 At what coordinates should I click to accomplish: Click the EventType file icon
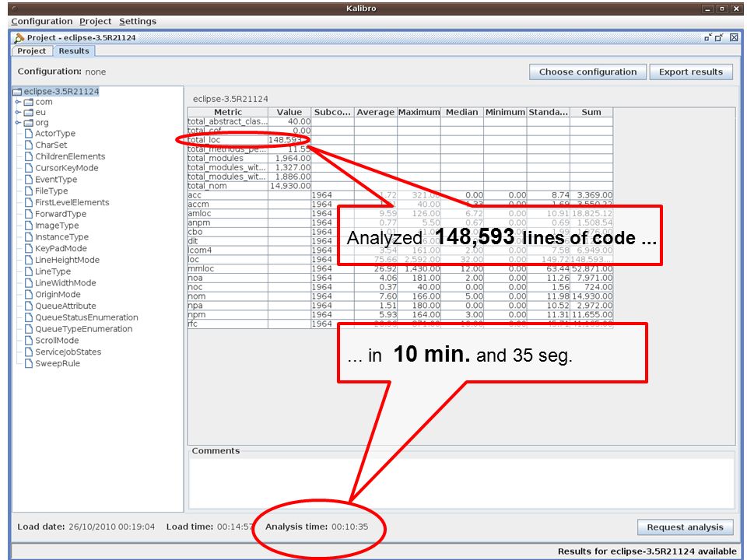29,180
